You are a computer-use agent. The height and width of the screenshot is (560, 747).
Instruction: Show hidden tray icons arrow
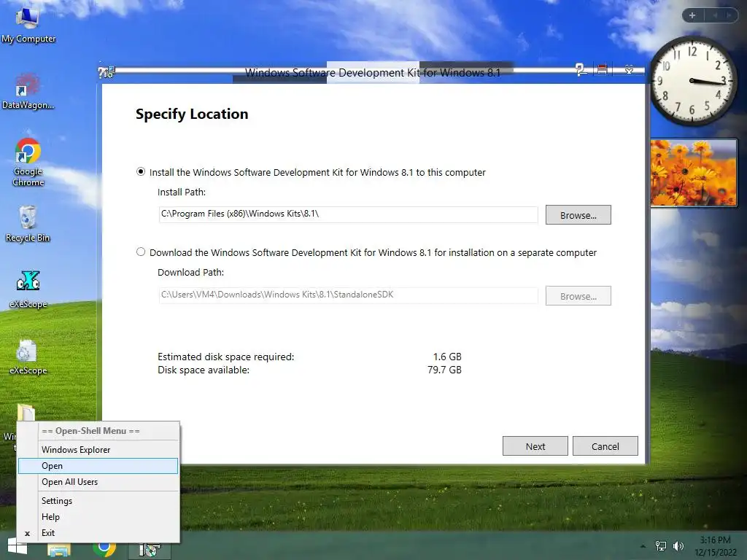point(643,546)
